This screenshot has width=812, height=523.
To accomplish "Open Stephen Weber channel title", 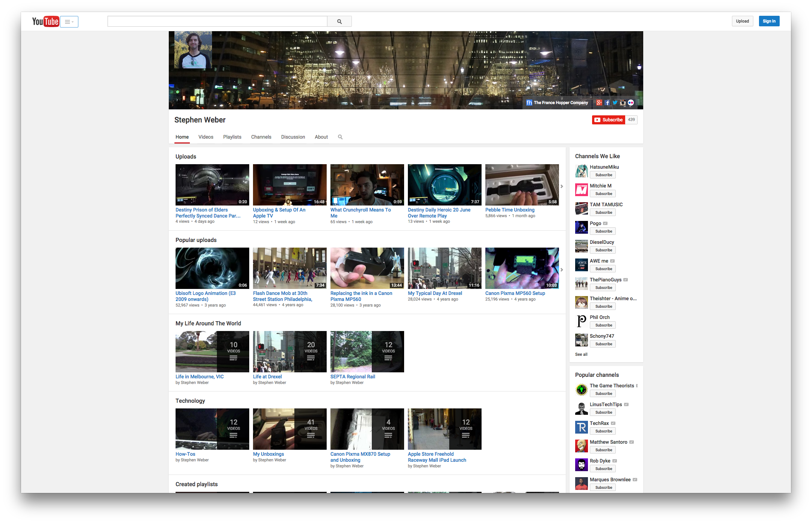I will 200,120.
